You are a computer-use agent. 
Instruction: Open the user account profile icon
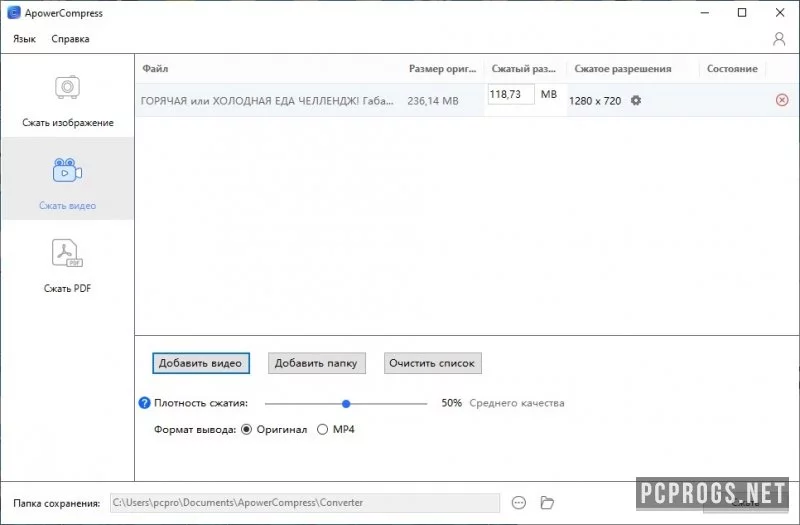779,39
